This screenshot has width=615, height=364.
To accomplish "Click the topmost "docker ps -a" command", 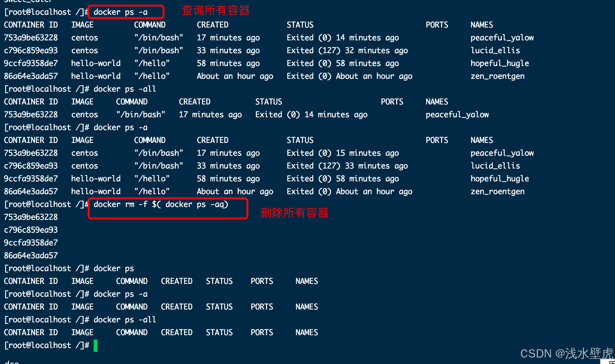I will pyautogui.click(x=120, y=12).
